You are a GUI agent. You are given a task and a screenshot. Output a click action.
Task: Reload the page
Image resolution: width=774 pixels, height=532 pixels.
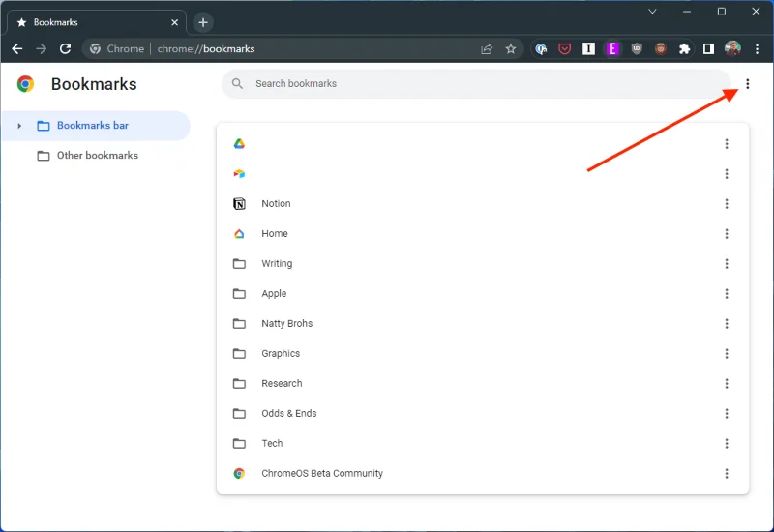[65, 48]
